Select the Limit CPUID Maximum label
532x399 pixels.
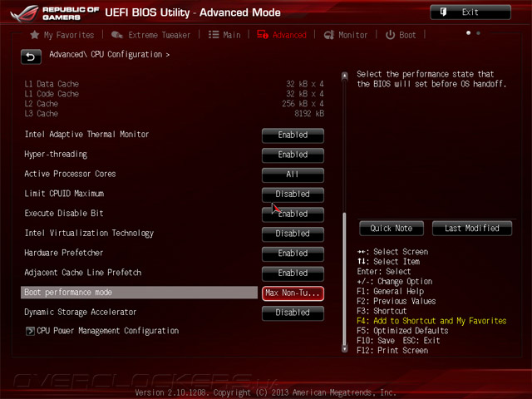pyautogui.click(x=64, y=194)
